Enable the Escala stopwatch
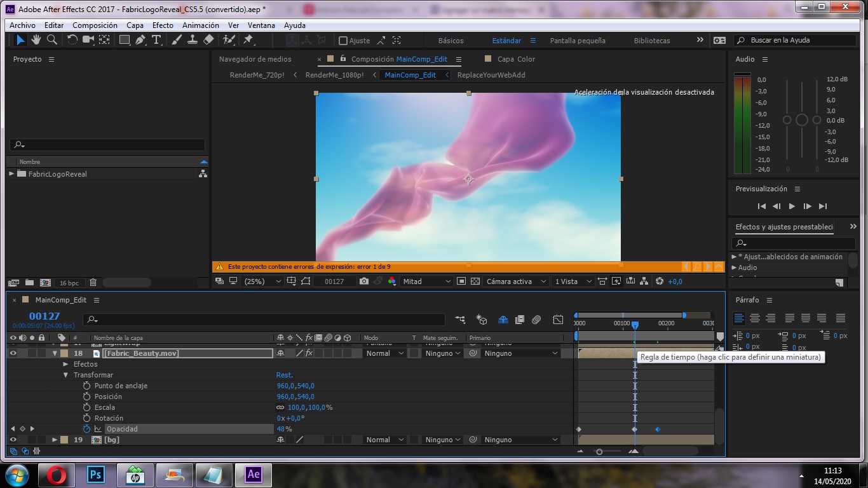Viewport: 868px width, 488px height. (x=86, y=407)
